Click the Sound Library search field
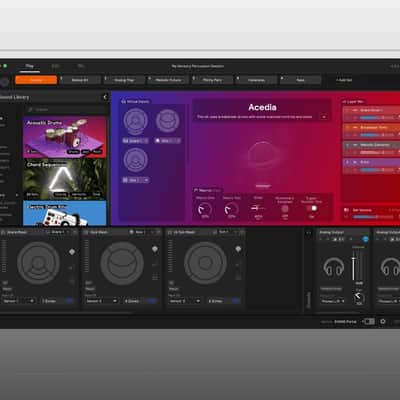 pyautogui.click(x=65, y=109)
